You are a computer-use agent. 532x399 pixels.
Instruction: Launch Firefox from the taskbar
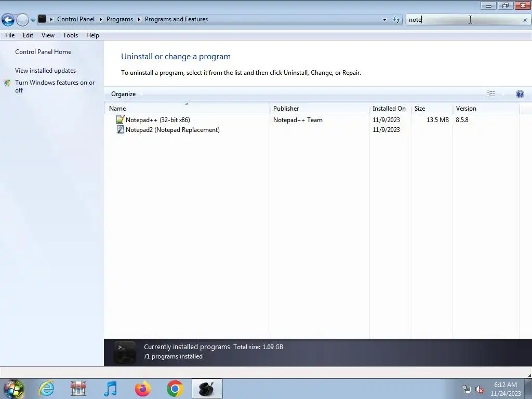click(143, 389)
